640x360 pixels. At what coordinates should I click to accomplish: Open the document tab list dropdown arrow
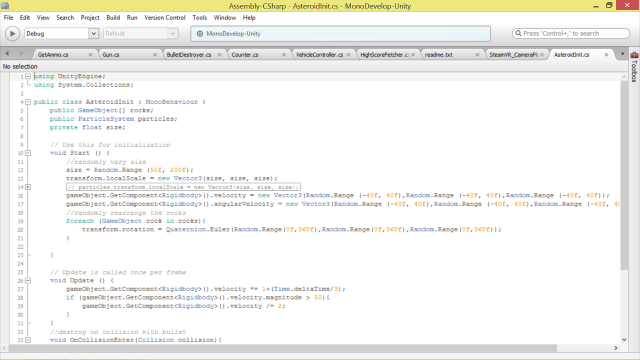point(622,54)
